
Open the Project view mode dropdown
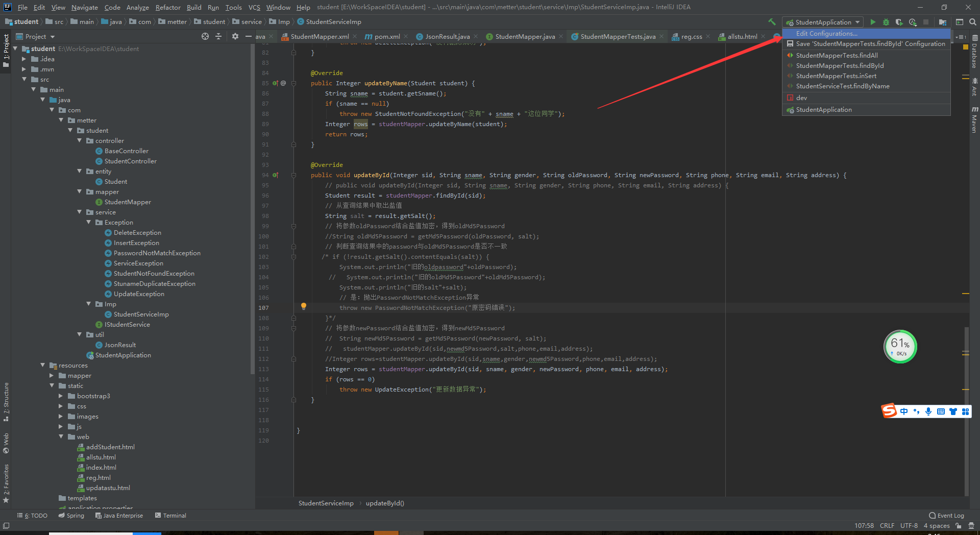(35, 36)
